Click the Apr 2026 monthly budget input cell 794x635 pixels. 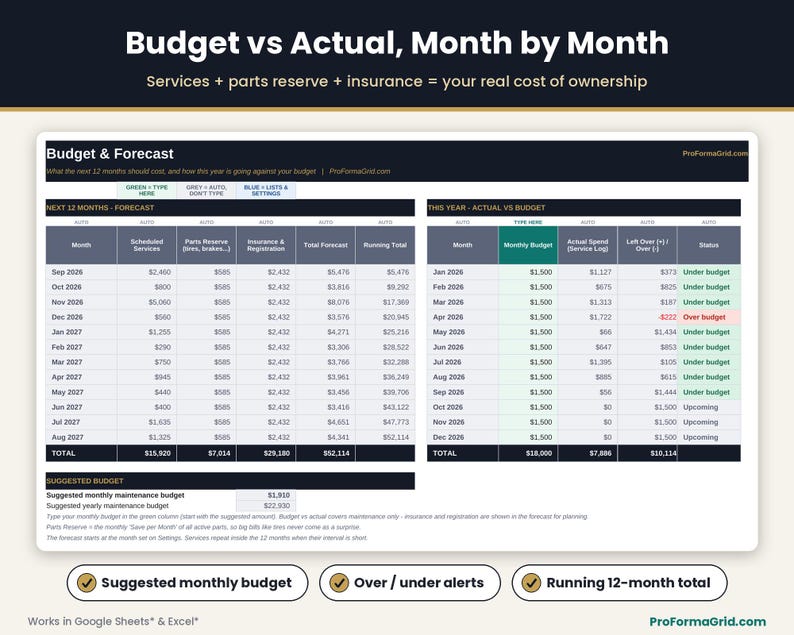[x=528, y=317]
